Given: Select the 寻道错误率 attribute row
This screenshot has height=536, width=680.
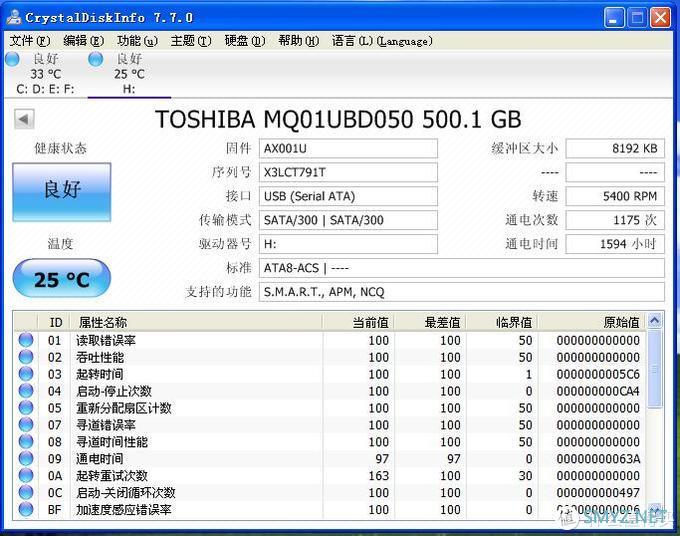Looking at the screenshot, I should tap(330, 425).
